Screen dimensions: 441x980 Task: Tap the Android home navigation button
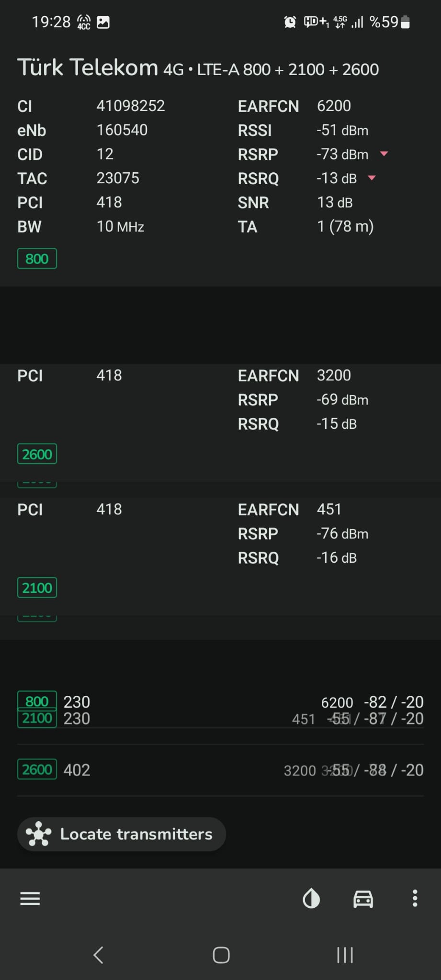click(x=221, y=955)
